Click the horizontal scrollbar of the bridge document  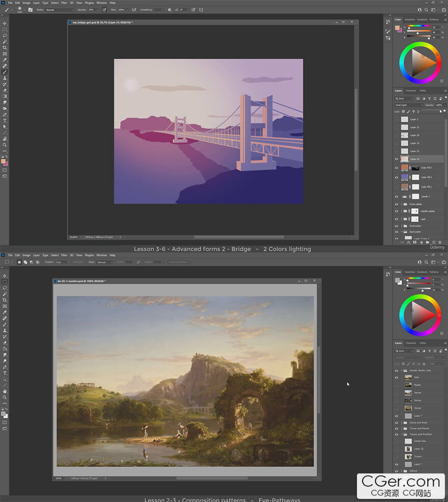pyautogui.click(x=239, y=237)
